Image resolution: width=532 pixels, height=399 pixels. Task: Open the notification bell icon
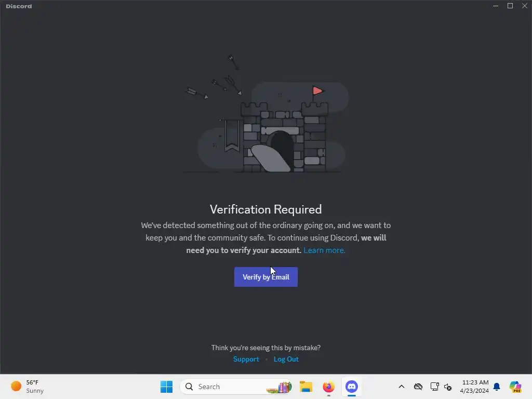click(x=497, y=387)
